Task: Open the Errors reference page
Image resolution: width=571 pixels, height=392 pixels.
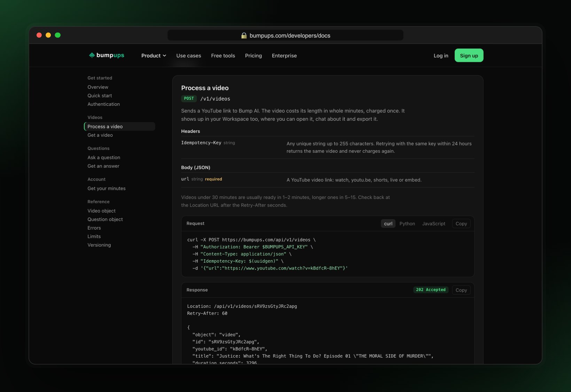Action: [x=94, y=228]
